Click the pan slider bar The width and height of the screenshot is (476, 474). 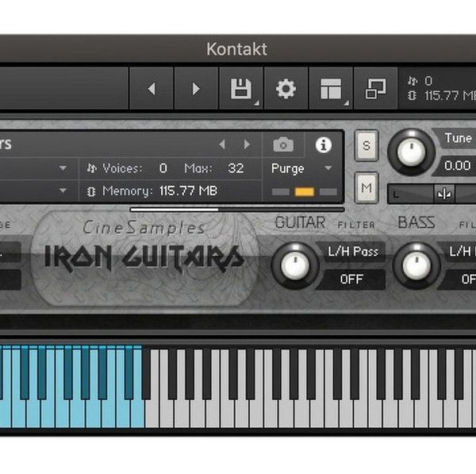tap(432, 194)
